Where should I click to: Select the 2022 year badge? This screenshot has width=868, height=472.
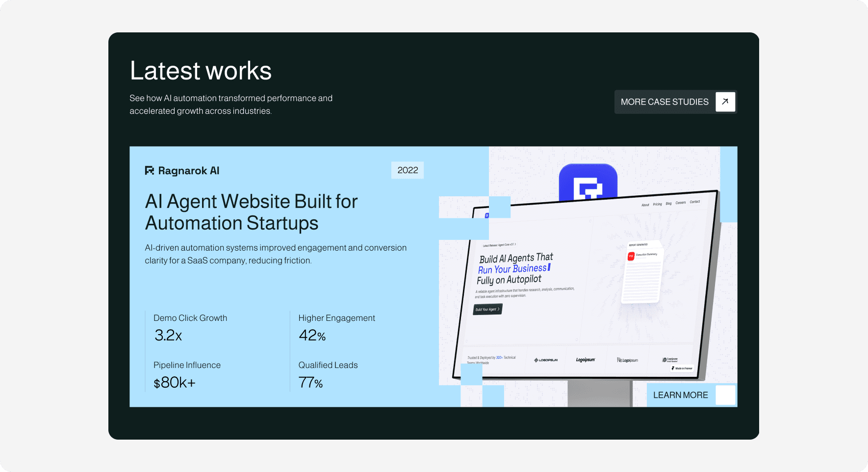tap(408, 170)
